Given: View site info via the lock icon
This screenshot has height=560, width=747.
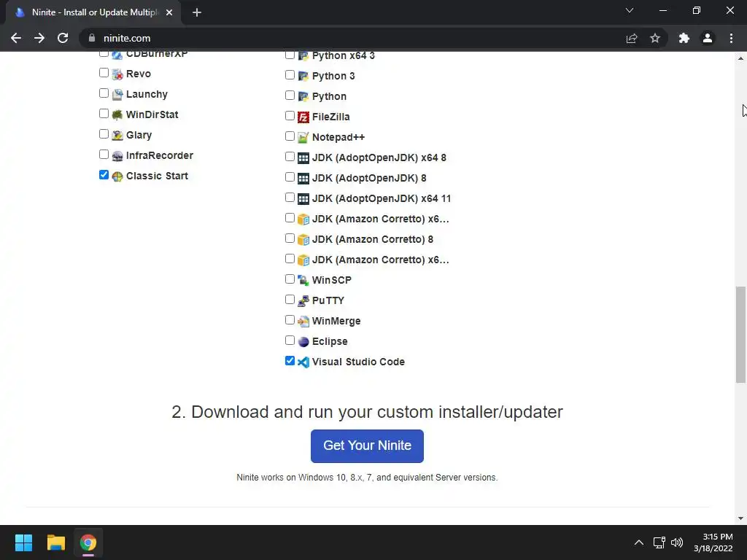Looking at the screenshot, I should coord(92,38).
